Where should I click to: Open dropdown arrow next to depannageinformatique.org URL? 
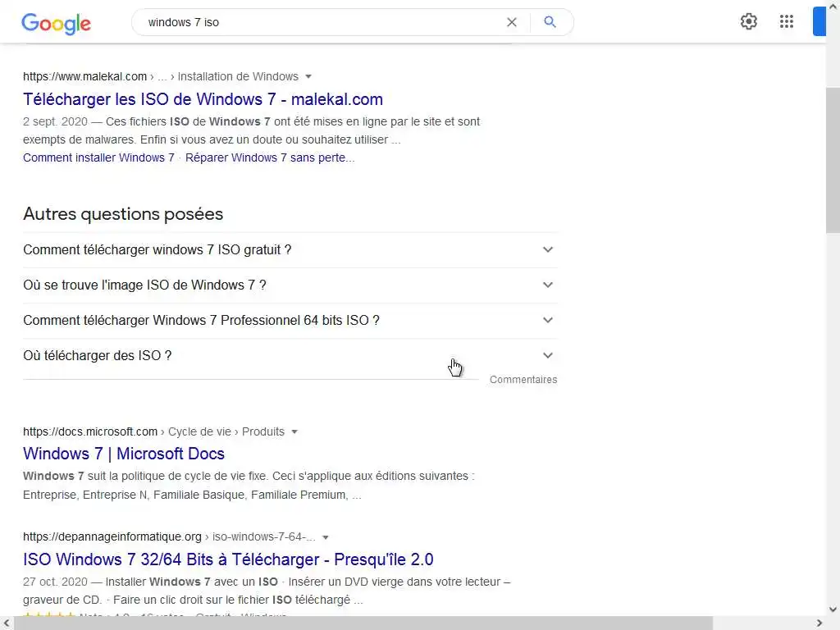coord(325,536)
